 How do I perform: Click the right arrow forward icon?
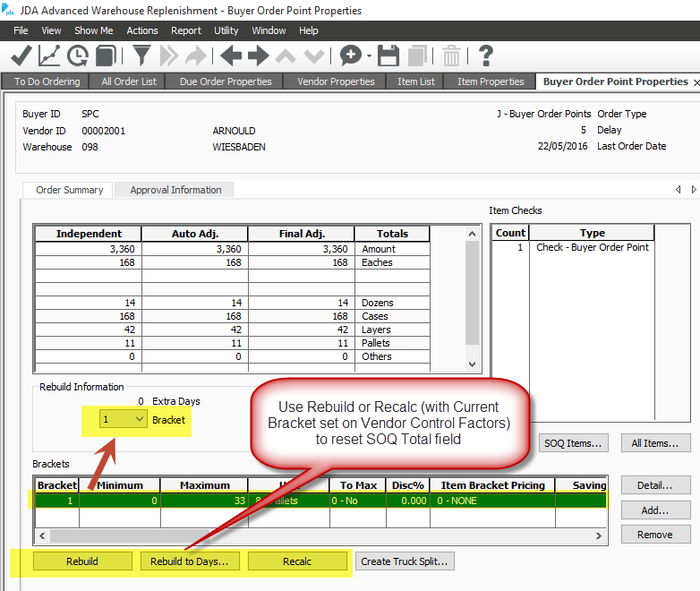coord(259,56)
